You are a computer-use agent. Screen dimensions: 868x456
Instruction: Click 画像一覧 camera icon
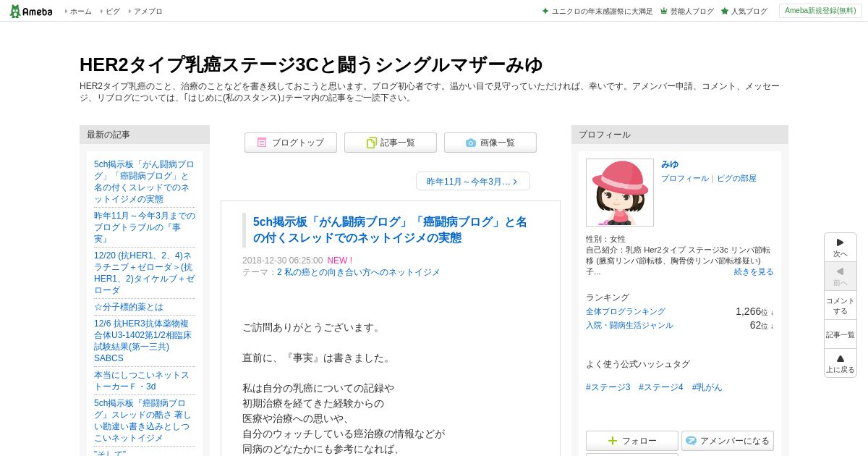(471, 143)
